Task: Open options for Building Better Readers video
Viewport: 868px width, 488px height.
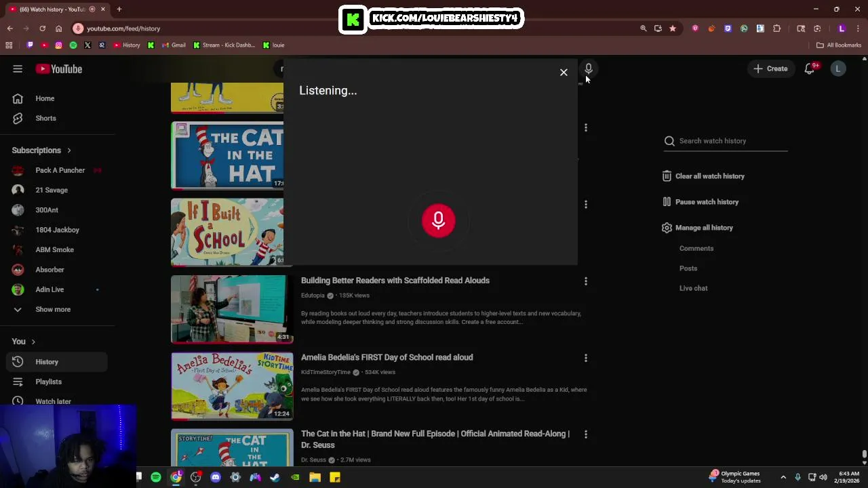Action: coord(586,281)
